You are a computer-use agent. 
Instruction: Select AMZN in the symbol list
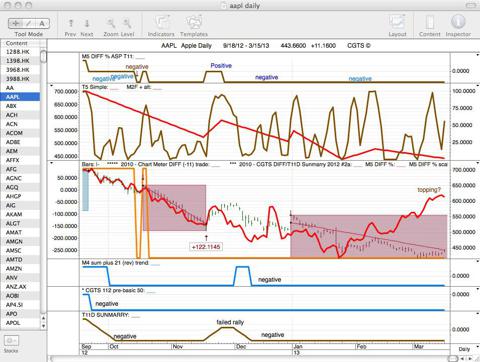coord(14,268)
